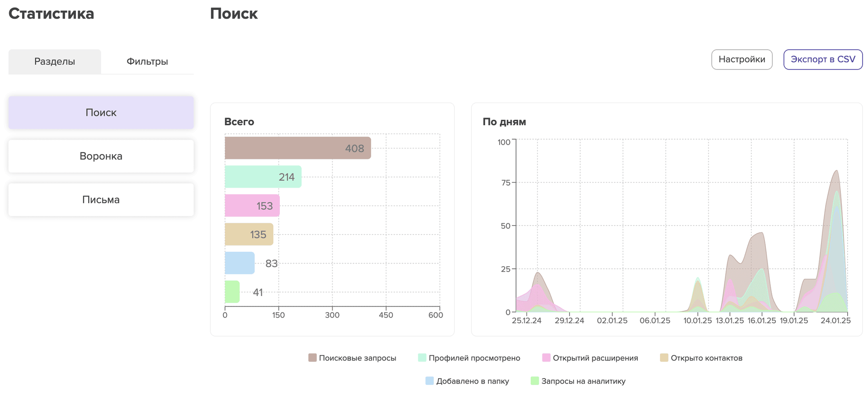Toggle Поисковые запросы legend swatch
The width and height of the screenshot is (868, 394).
point(312,358)
